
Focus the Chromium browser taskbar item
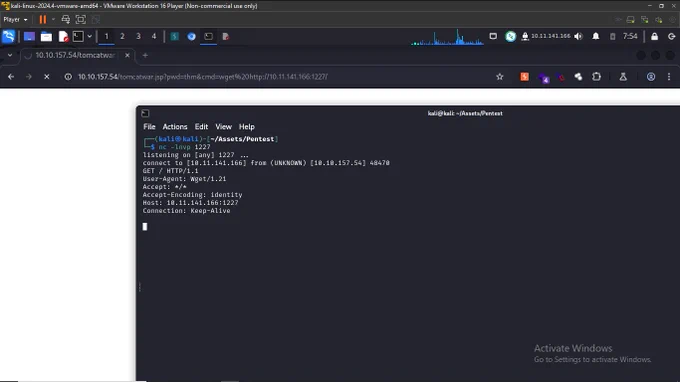[x=191, y=36]
